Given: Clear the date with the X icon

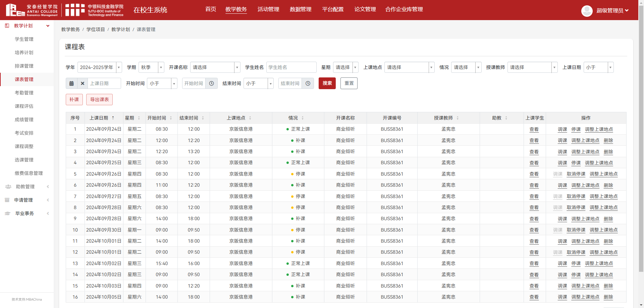Looking at the screenshot, I should (x=83, y=83).
